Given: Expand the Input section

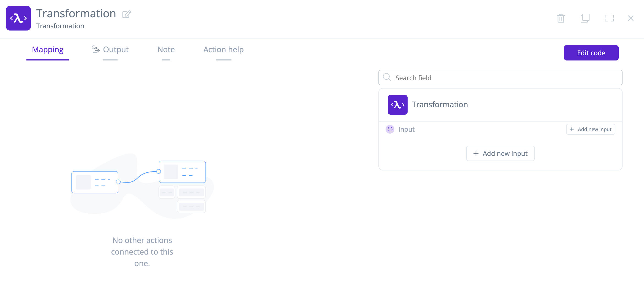Looking at the screenshot, I should tap(406, 129).
